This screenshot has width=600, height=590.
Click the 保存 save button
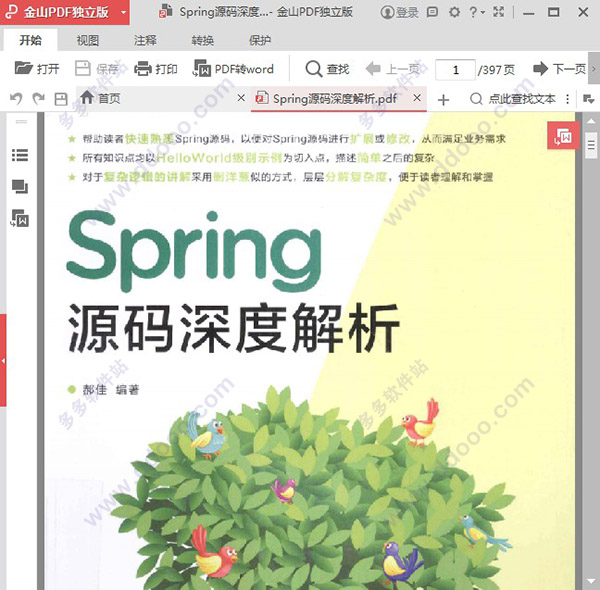(x=96, y=69)
